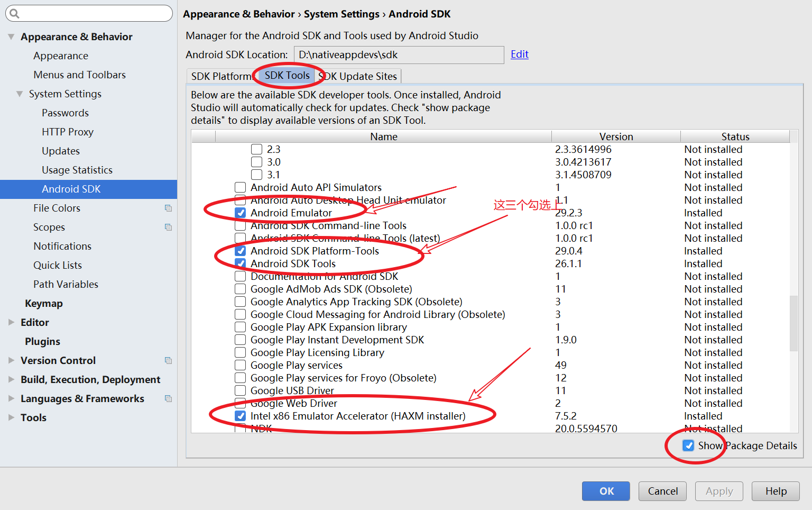
Task: Sort by the Version column header
Action: pyautogui.click(x=616, y=136)
